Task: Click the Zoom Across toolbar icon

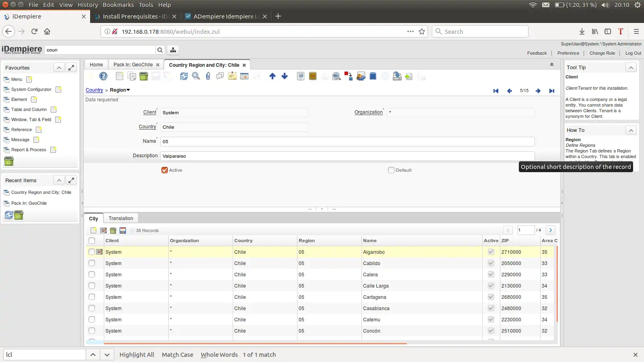Action: click(337, 76)
